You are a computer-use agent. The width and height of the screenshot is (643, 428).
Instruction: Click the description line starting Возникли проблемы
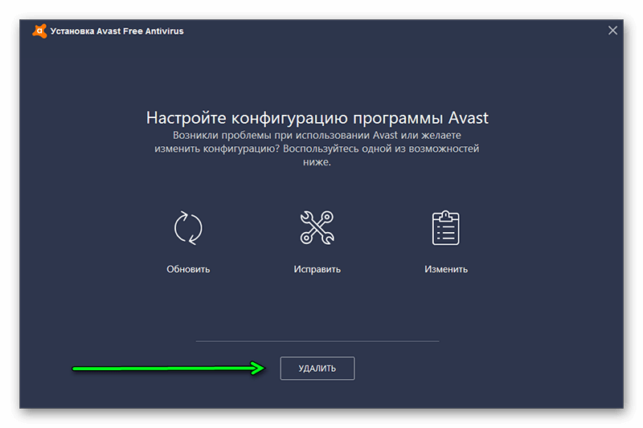317,135
